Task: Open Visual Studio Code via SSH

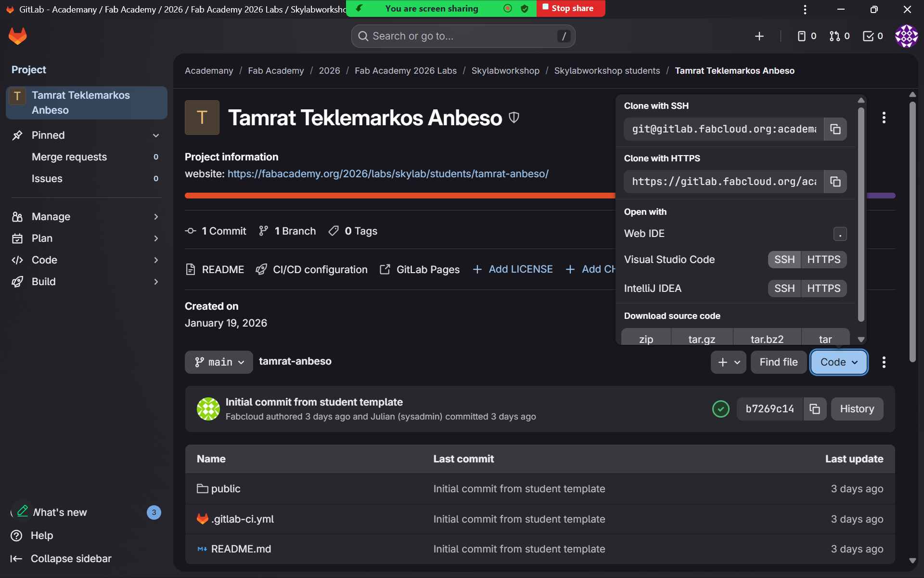Action: click(x=784, y=260)
